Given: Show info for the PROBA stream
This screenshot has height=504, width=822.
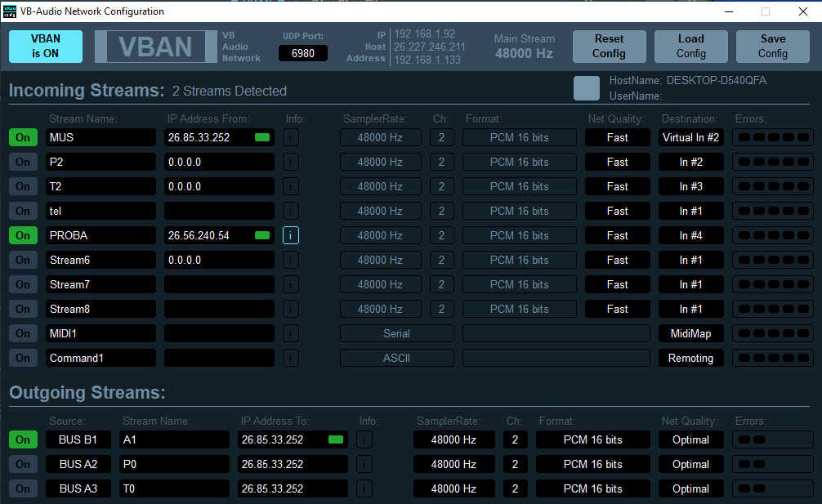Looking at the screenshot, I should (290, 236).
